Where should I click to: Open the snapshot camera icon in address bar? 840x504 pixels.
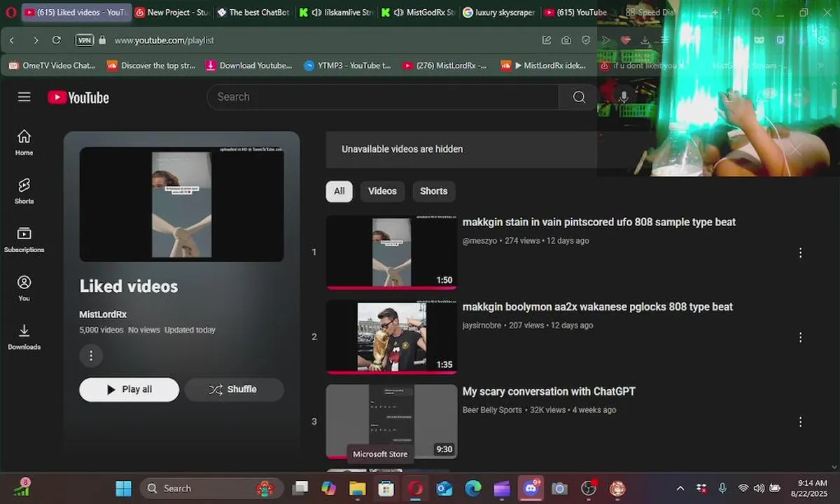(566, 41)
